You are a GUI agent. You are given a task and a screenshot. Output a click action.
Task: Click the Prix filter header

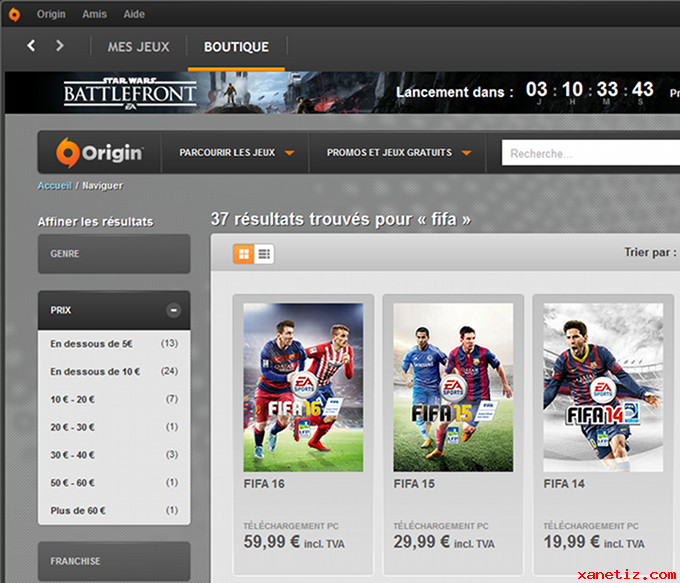pos(114,310)
